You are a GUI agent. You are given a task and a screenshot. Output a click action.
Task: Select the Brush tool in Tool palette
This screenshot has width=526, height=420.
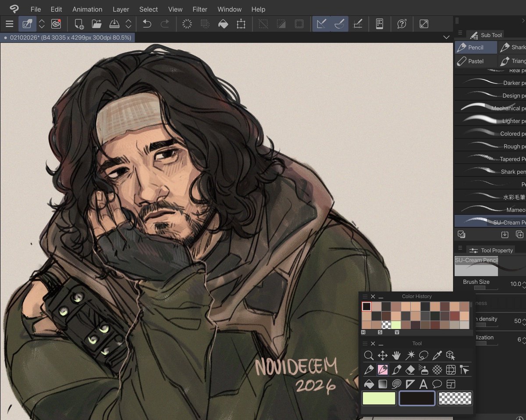point(396,370)
